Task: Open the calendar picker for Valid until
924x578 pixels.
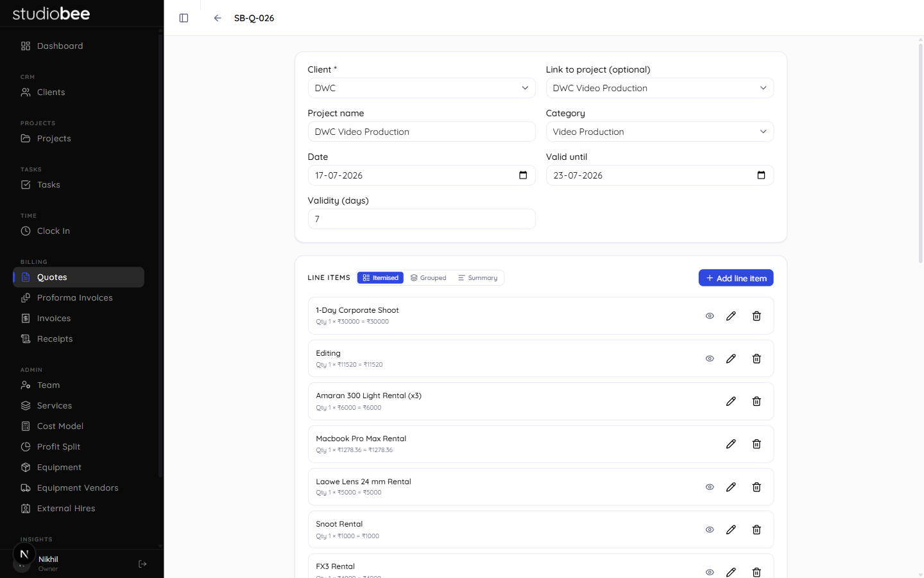Action: (x=761, y=175)
